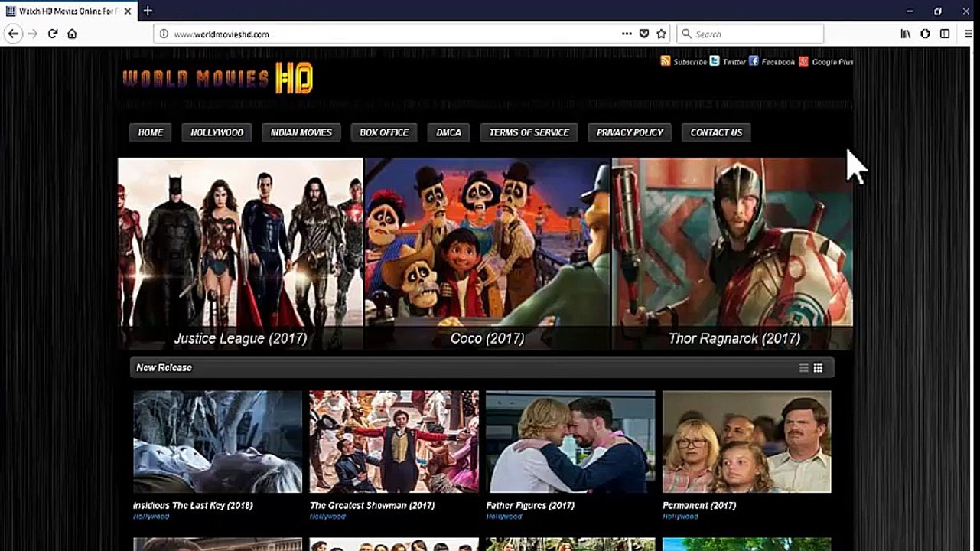The width and height of the screenshot is (980, 551).
Task: Click the Permanent movie thumbnail
Action: pyautogui.click(x=747, y=442)
